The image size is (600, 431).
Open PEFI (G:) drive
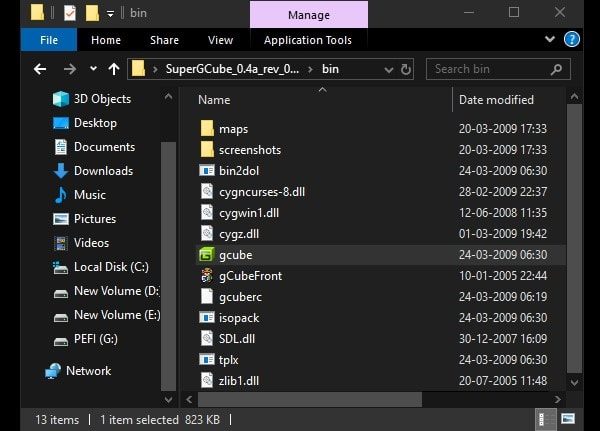(85, 339)
